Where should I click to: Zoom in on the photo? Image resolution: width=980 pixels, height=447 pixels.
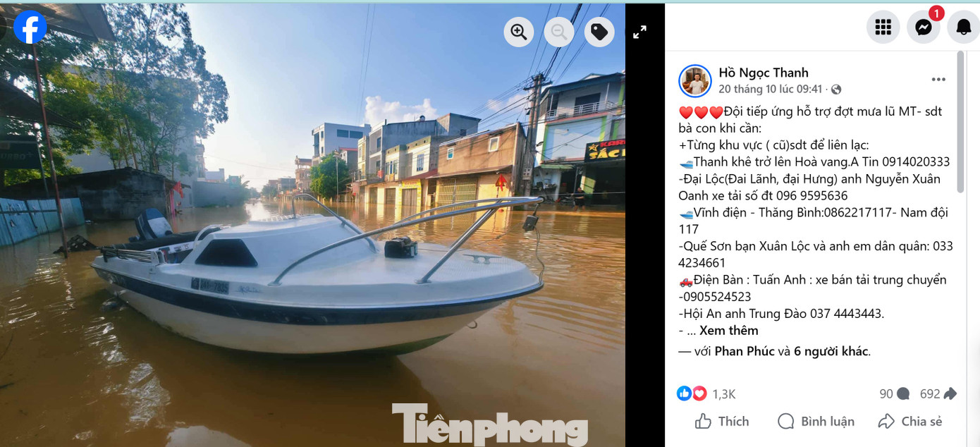pyautogui.click(x=519, y=32)
